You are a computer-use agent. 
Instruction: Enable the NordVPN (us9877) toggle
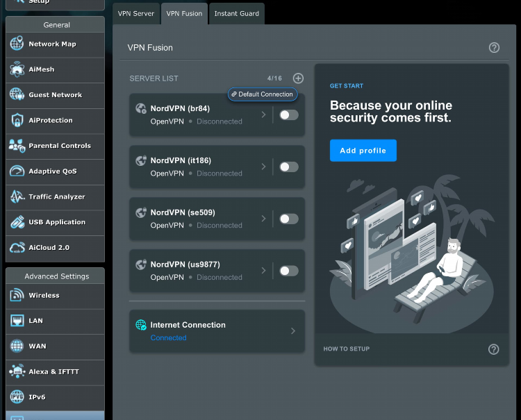[x=289, y=271]
